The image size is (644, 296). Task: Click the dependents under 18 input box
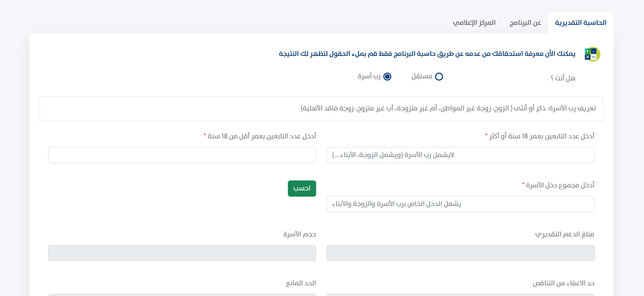pyautogui.click(x=182, y=155)
